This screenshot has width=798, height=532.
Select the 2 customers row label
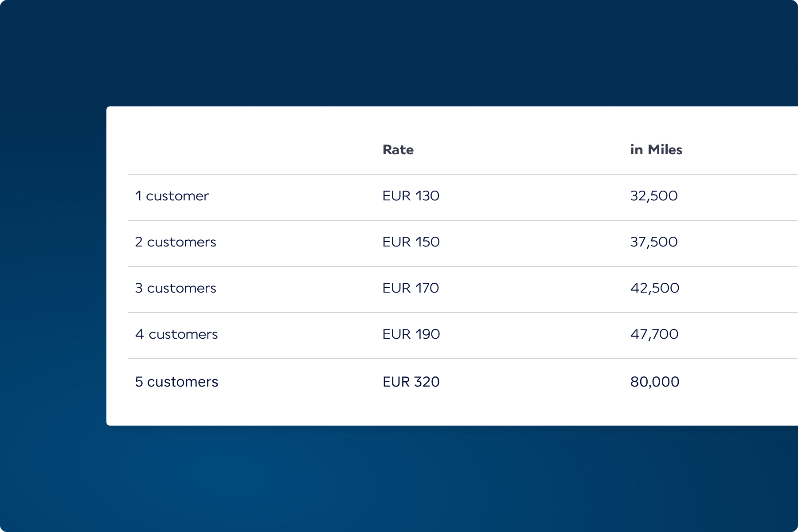point(175,242)
